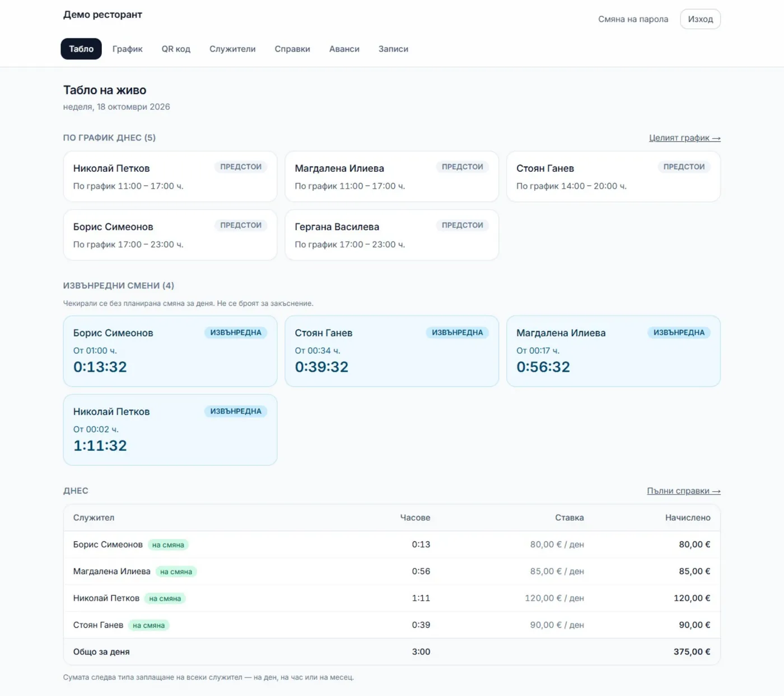Switch to the QR код tab
Screen dimensions: 784x696
[x=176, y=49]
